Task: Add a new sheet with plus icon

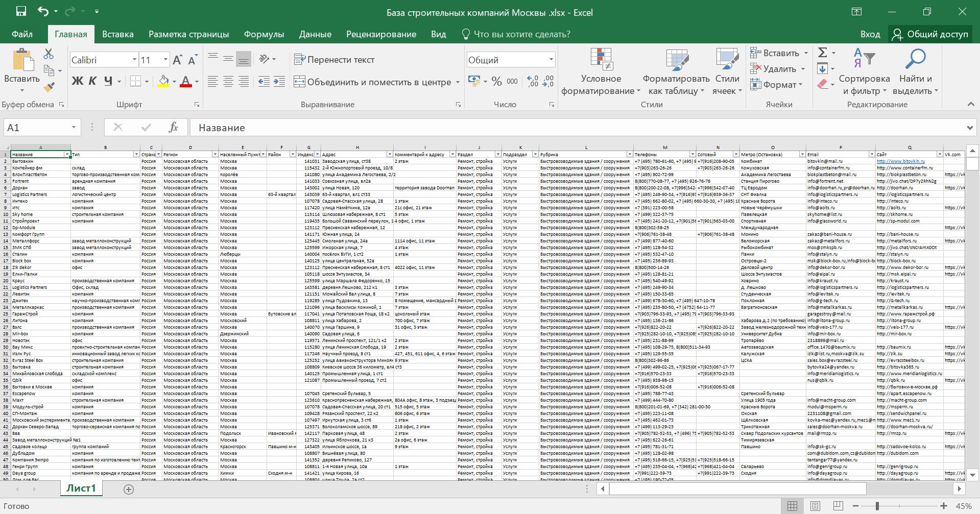Action: pyautogui.click(x=129, y=489)
